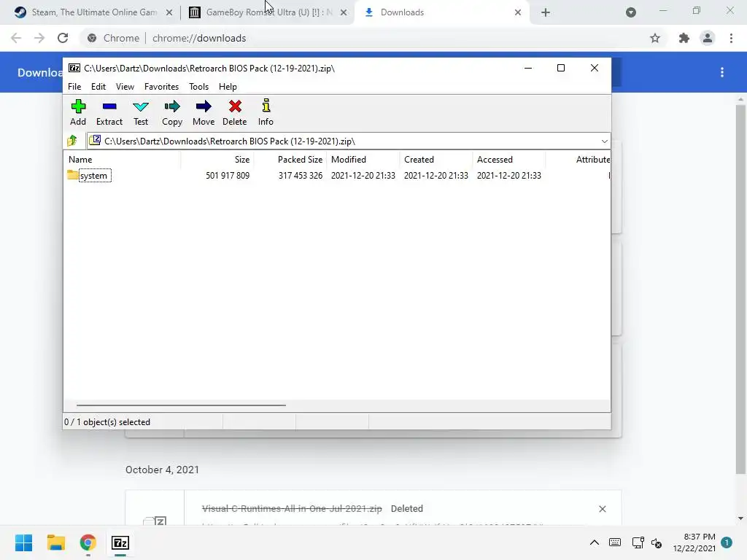Click the muted volume tray icon
The image size is (747, 560).
pyautogui.click(x=657, y=542)
